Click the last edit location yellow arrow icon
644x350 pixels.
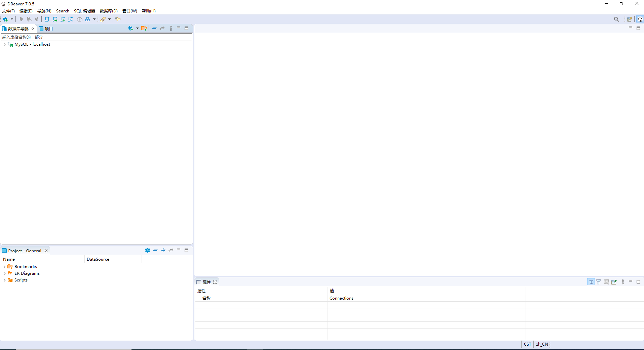coord(118,19)
